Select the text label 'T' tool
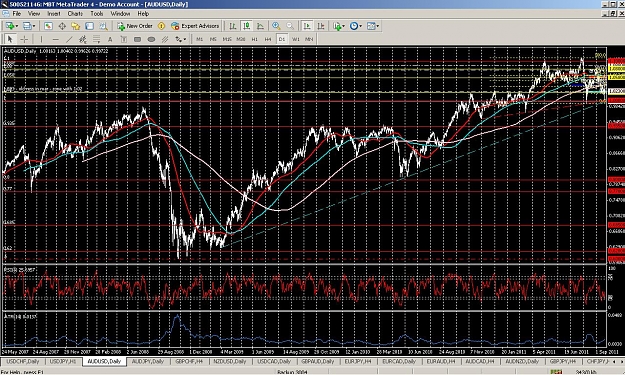Viewport: 625px width, 375px height. (x=124, y=39)
